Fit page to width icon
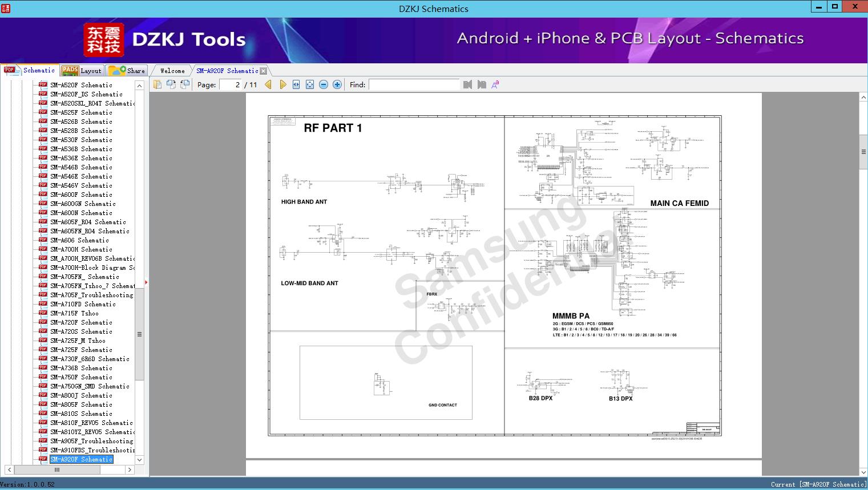The image size is (868, 490). [x=296, y=84]
